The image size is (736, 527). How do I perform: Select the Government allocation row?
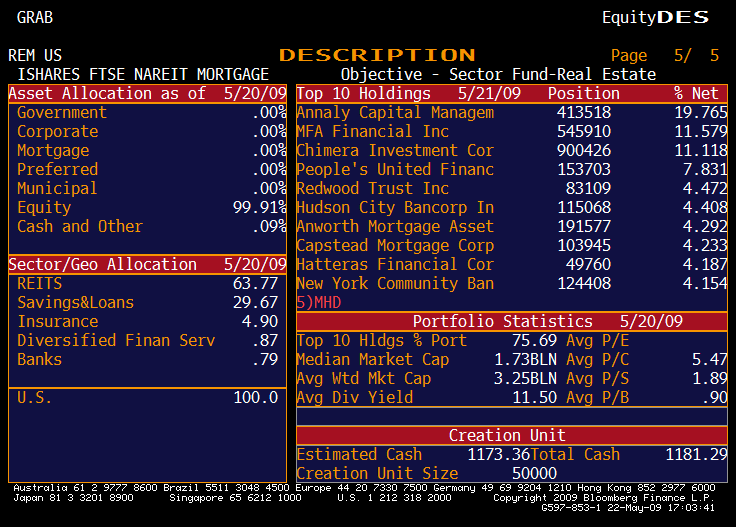point(147,113)
